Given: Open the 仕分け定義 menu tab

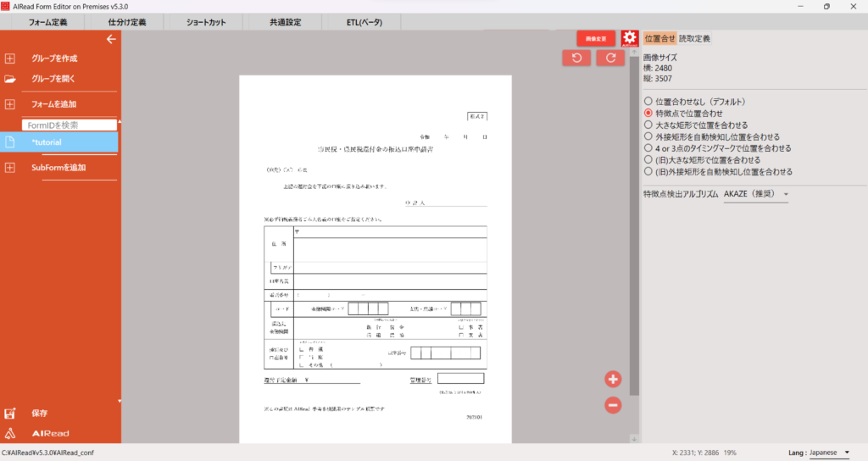Looking at the screenshot, I should coord(127,22).
